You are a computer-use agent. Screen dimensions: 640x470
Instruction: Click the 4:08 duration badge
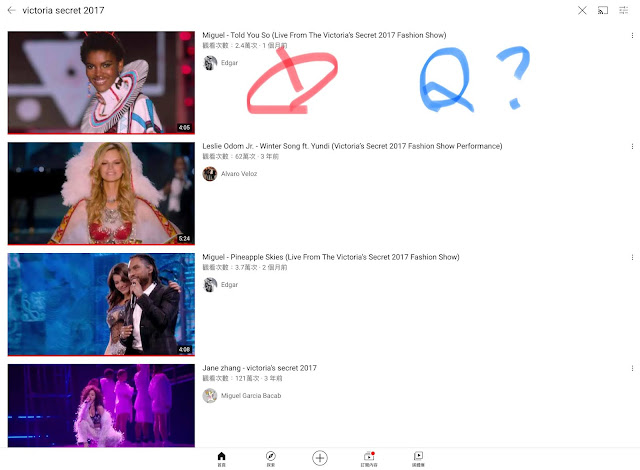pyautogui.click(x=184, y=350)
